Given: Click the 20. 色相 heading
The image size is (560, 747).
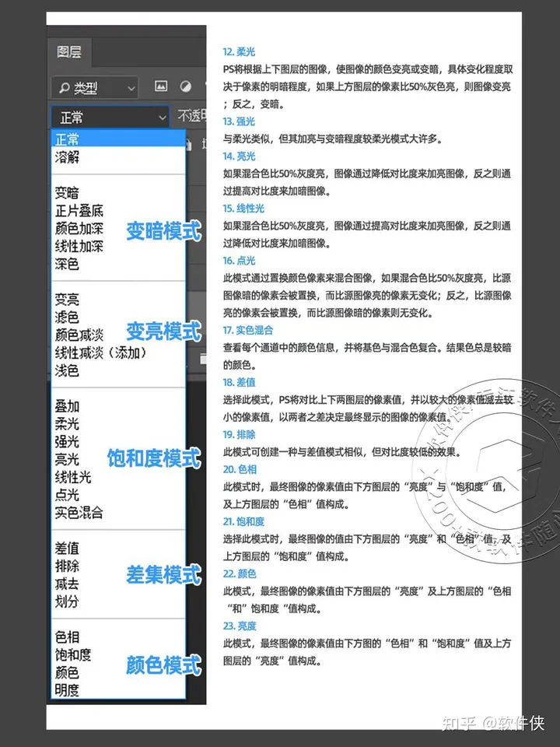Looking at the screenshot, I should pyautogui.click(x=240, y=469).
